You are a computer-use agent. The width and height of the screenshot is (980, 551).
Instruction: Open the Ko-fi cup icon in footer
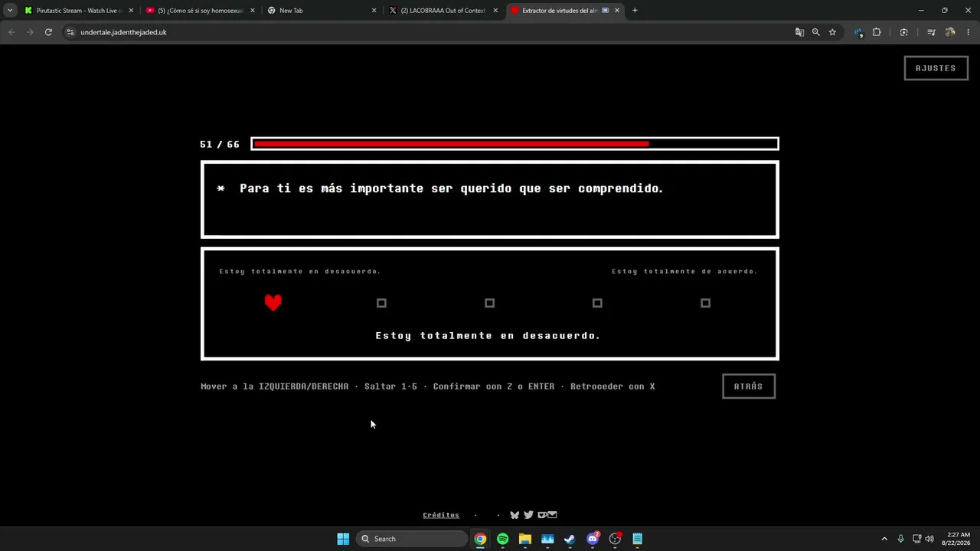click(x=542, y=515)
